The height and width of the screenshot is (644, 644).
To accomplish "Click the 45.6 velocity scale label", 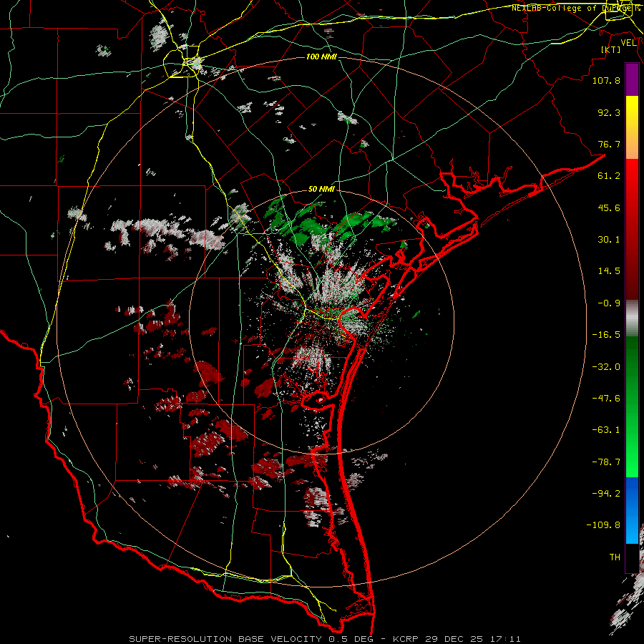I will coord(609,208).
